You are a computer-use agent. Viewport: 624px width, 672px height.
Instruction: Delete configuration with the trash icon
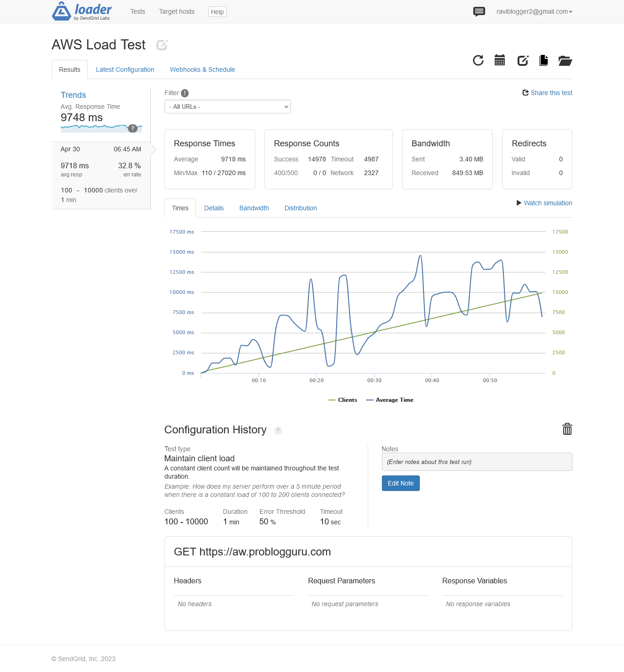tap(567, 429)
